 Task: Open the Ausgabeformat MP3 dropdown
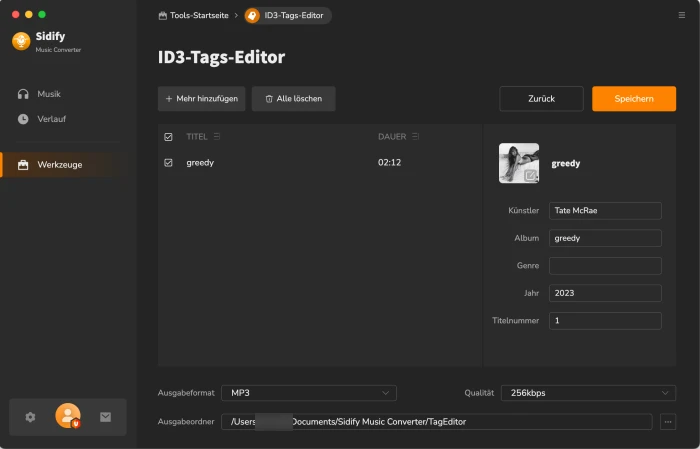click(x=309, y=393)
